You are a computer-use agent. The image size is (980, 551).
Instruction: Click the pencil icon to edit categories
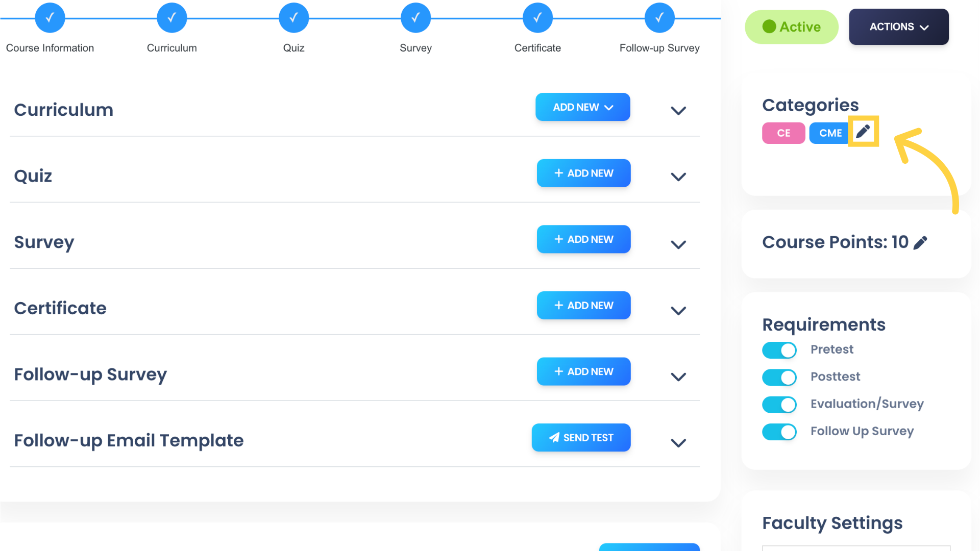[x=864, y=132]
